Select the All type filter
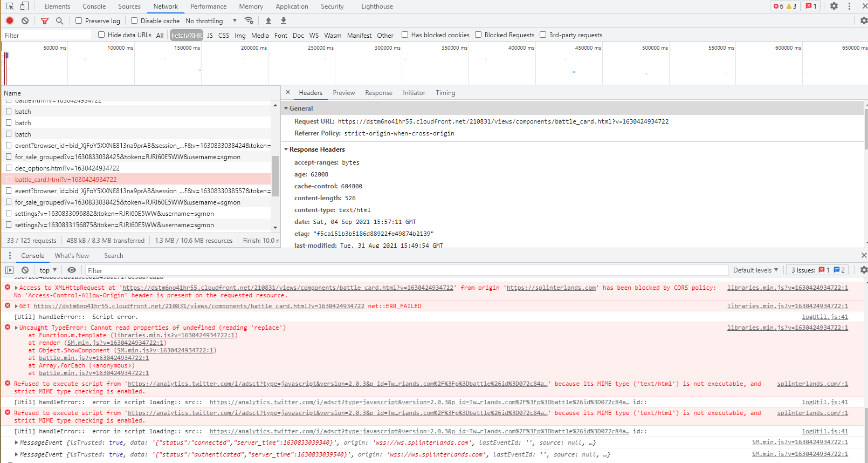The width and height of the screenshot is (868, 463). (x=160, y=35)
